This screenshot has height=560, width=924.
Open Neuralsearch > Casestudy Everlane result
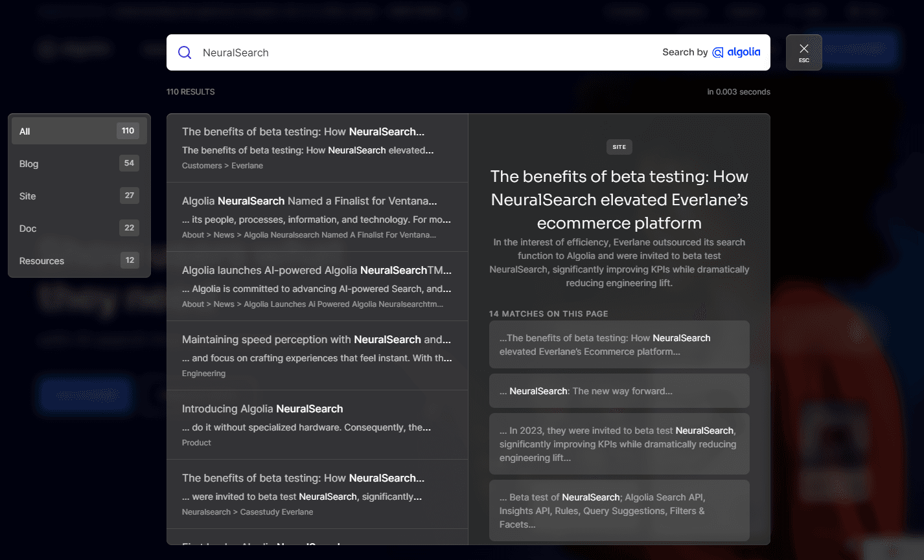pos(318,494)
